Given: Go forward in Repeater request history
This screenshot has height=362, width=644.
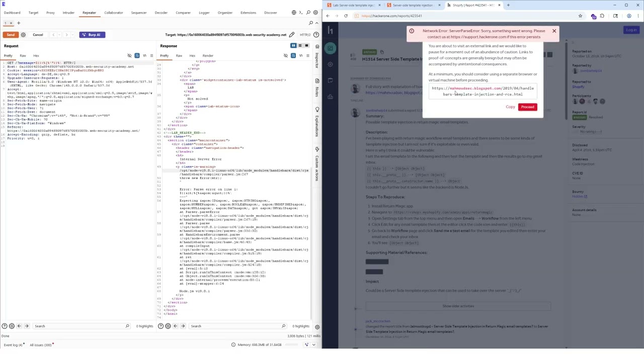Looking at the screenshot, I should (x=66, y=35).
